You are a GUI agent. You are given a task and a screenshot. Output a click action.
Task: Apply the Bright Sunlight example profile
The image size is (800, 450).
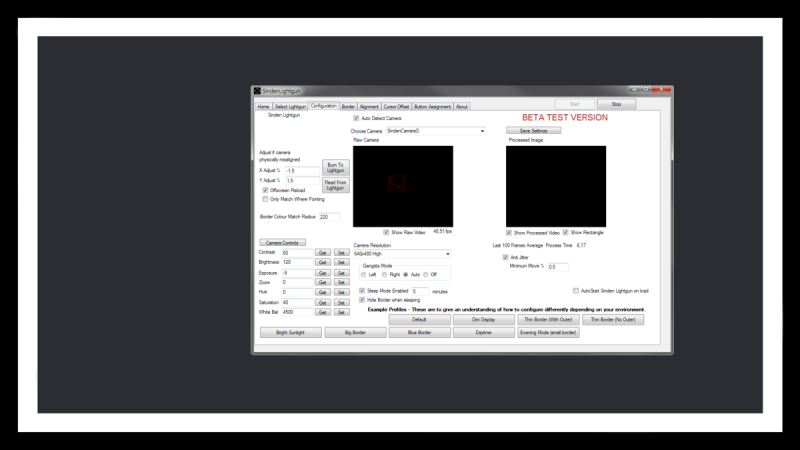285,332
